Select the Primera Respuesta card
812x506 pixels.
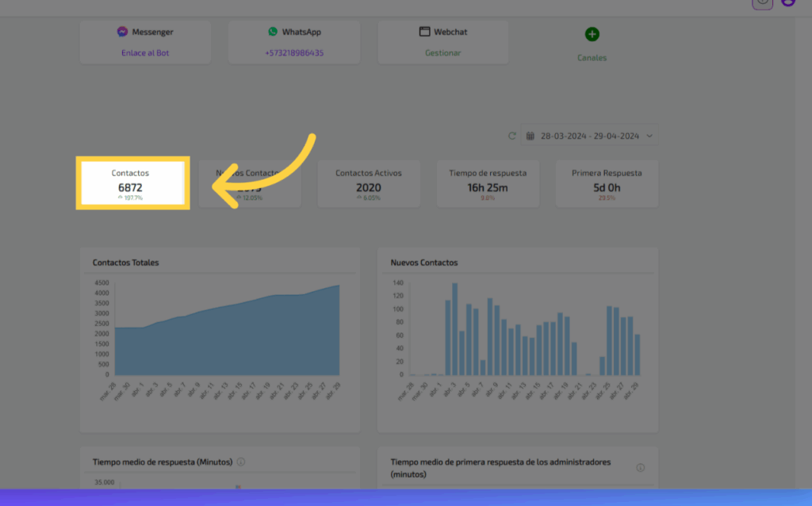[x=607, y=183]
